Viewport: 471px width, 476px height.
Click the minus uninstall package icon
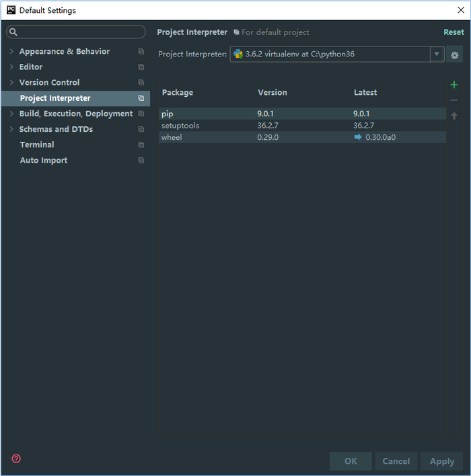[x=454, y=100]
